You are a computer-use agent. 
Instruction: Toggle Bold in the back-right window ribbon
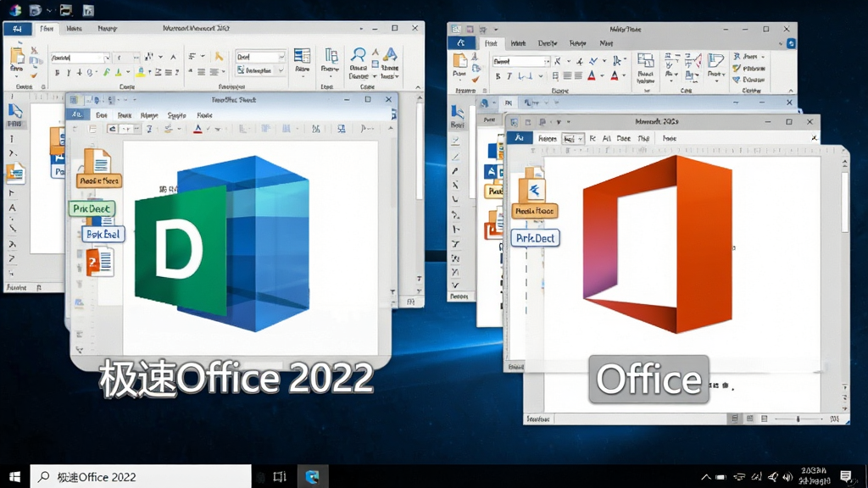(x=498, y=76)
